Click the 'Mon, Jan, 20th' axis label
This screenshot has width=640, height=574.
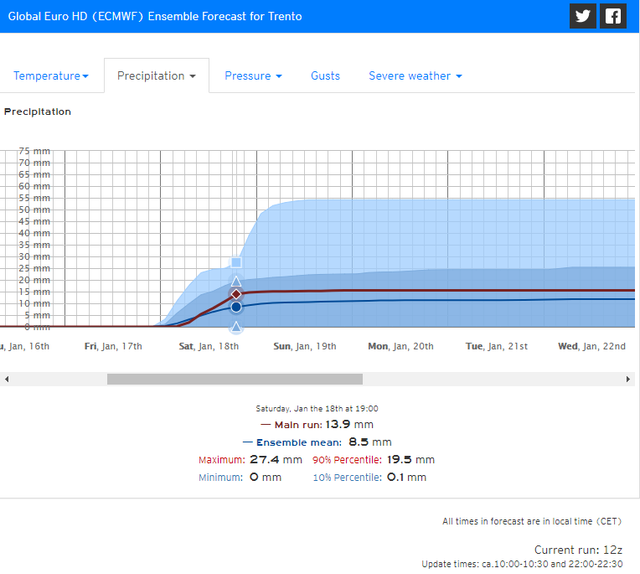401,347
